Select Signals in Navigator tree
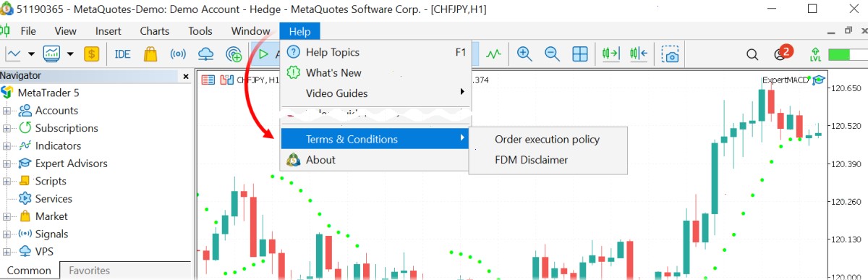The width and height of the screenshot is (868, 280). (x=51, y=234)
